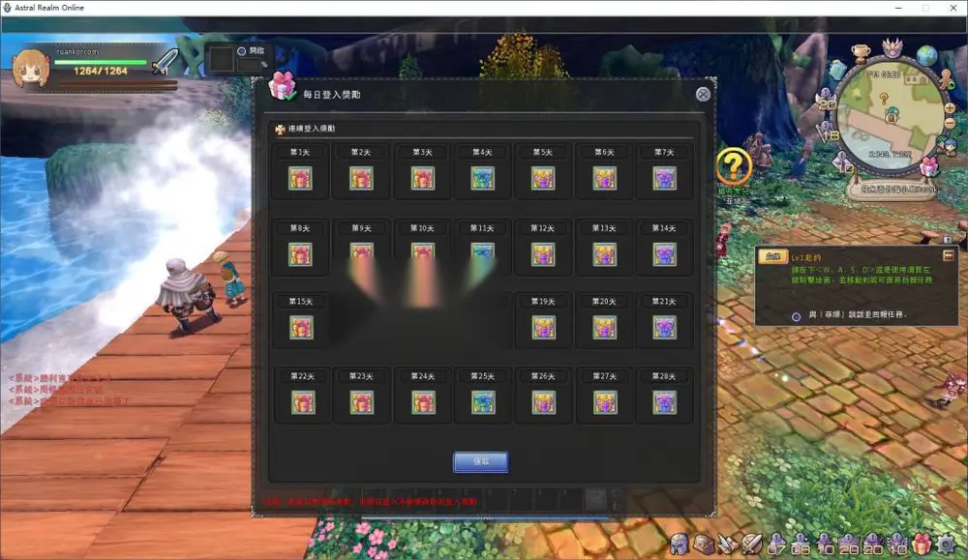968x560 pixels.
Task: Select the Day 1 reward gift box
Action: click(300, 179)
